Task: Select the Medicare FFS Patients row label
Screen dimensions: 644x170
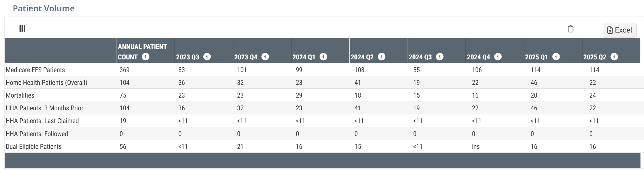Action: tap(35, 70)
